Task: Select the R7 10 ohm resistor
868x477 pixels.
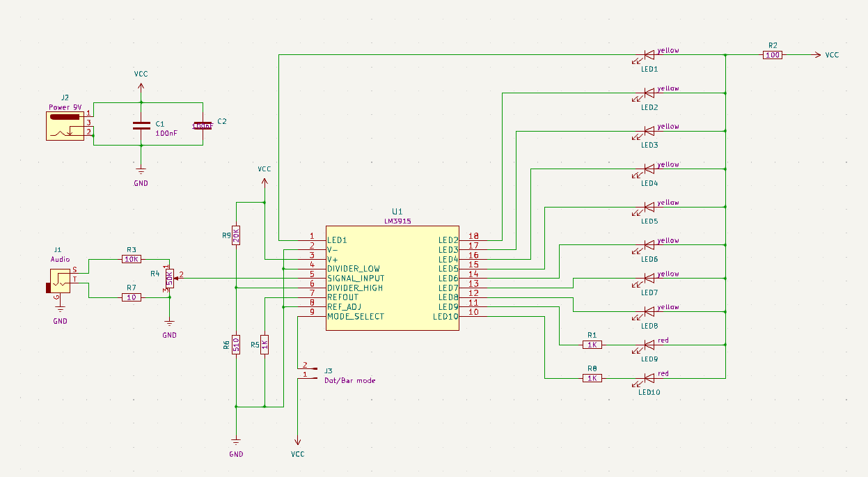Action: [131, 297]
